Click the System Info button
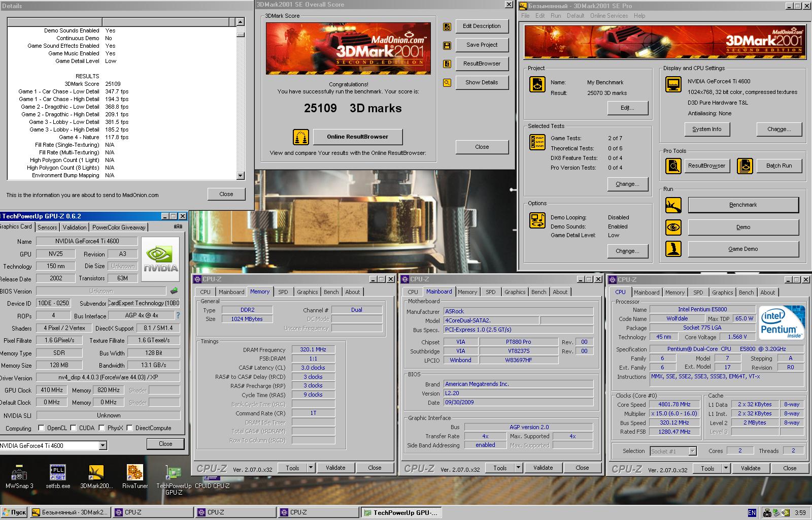Viewport: 812px width, 520px height. coord(706,129)
